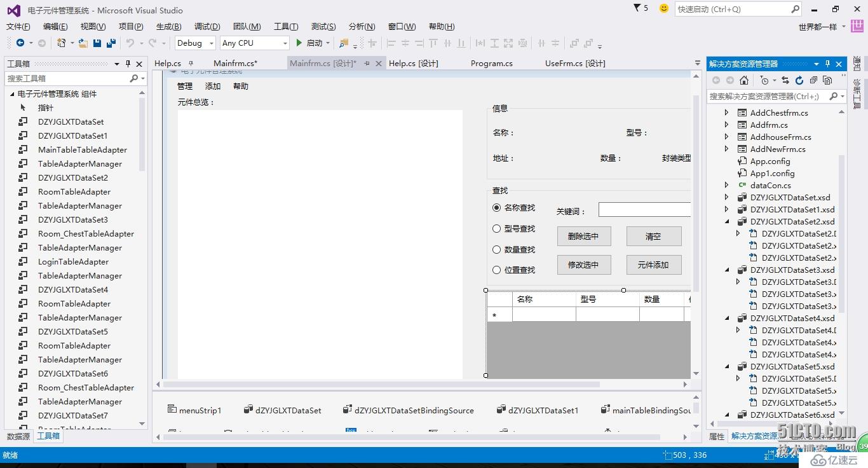
Task: Collapse the DZYJGLXTDataSet4.xsd node
Action: coord(727,318)
